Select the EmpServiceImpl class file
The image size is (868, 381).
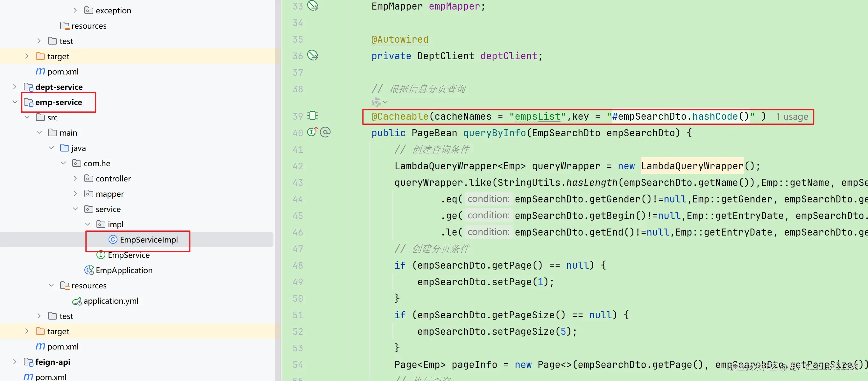(x=149, y=239)
